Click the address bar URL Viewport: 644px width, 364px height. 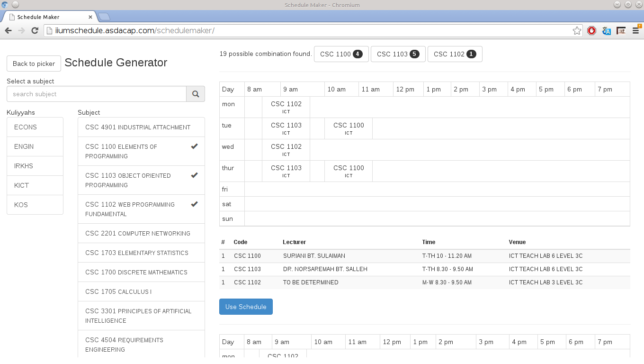click(x=135, y=31)
